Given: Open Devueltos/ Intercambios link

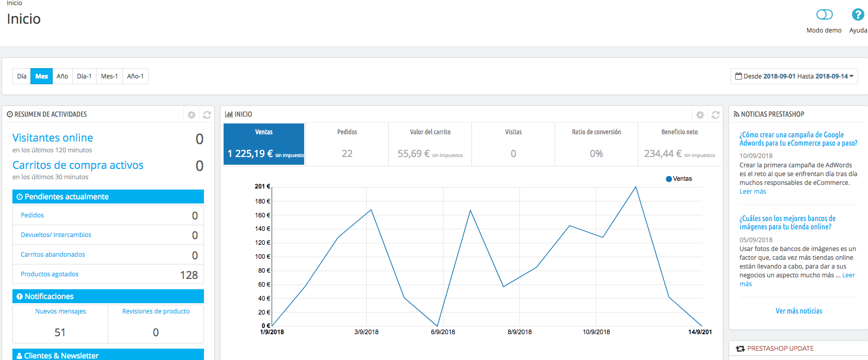Looking at the screenshot, I should 56,235.
